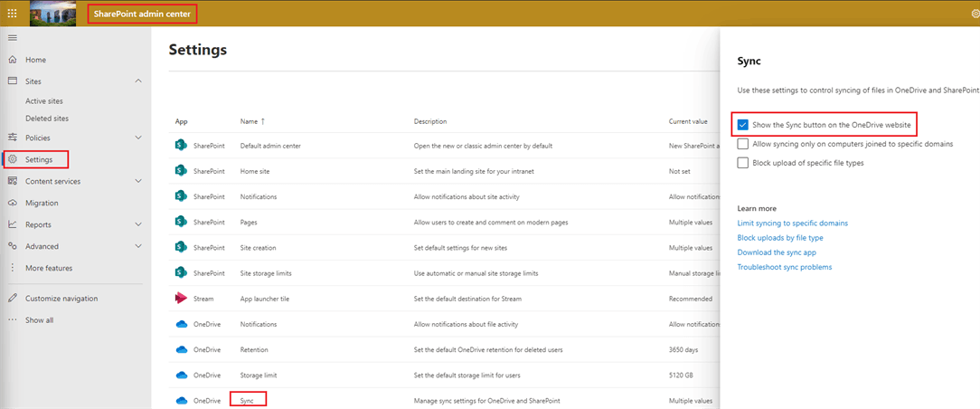Select Settings in left navigation
Image resolution: width=980 pixels, height=409 pixels.
pos(39,160)
